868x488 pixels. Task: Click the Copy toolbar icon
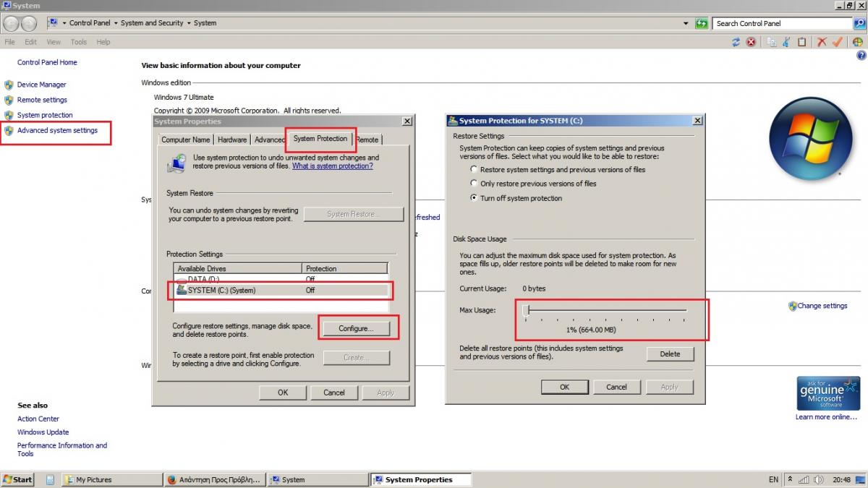772,42
